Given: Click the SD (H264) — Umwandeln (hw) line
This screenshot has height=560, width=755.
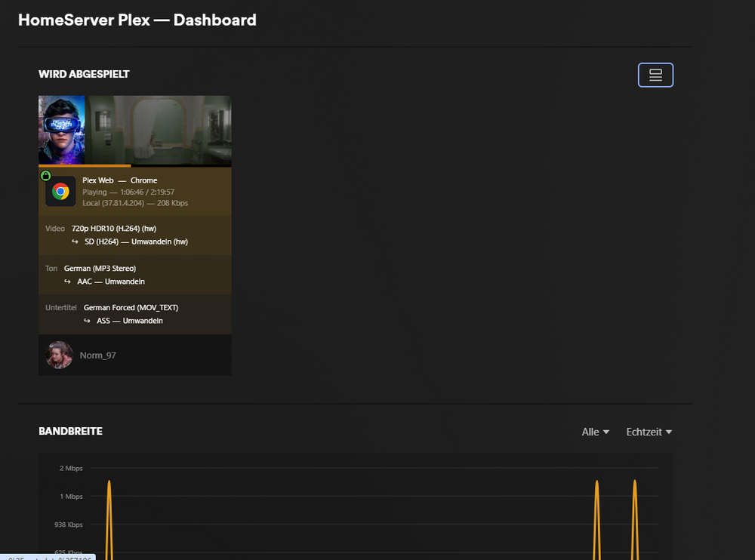Looking at the screenshot, I should (136, 242).
